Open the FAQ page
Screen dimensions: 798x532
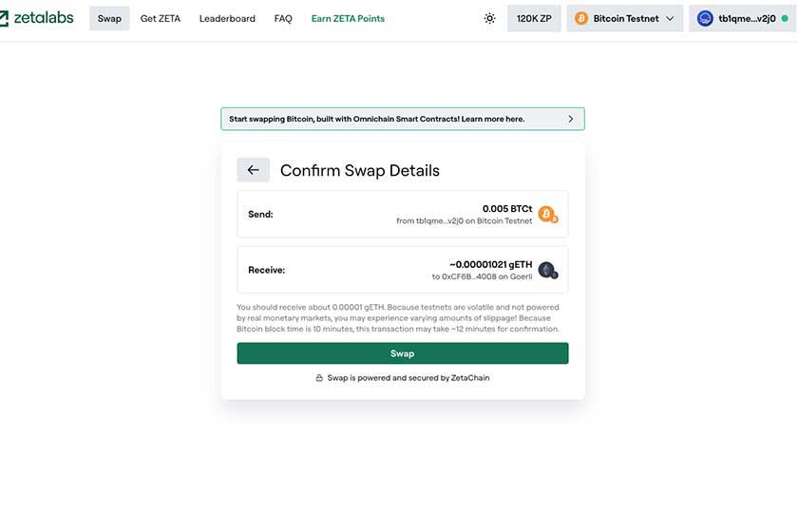283,18
